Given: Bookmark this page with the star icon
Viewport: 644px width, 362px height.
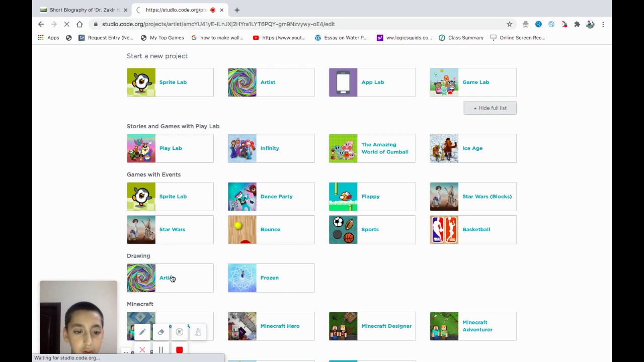Looking at the screenshot, I should point(510,24).
